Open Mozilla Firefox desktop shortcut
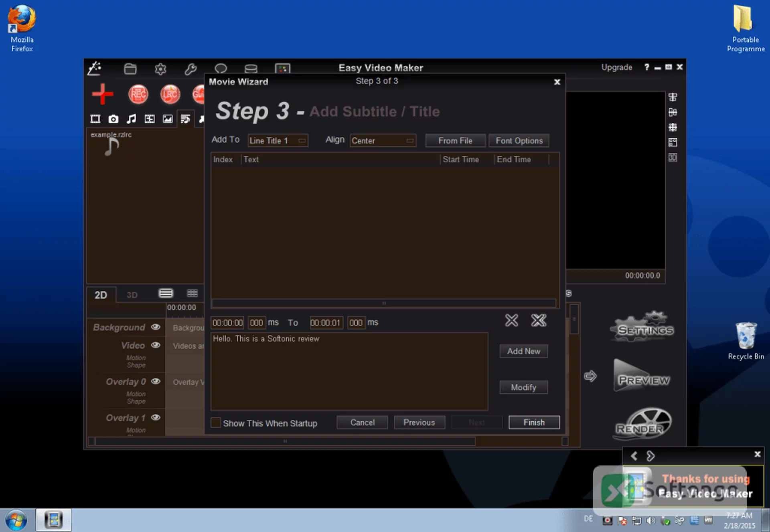Screen dimensions: 770x532 click(x=22, y=28)
